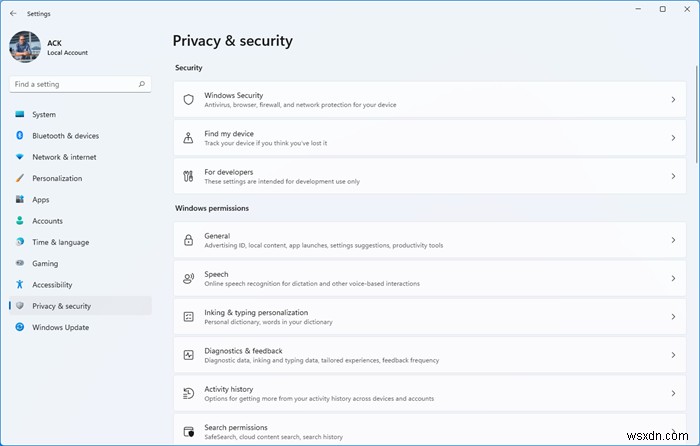Viewport: 700px width, 446px height.
Task: Switch to Personalization settings page
Action: click(57, 178)
